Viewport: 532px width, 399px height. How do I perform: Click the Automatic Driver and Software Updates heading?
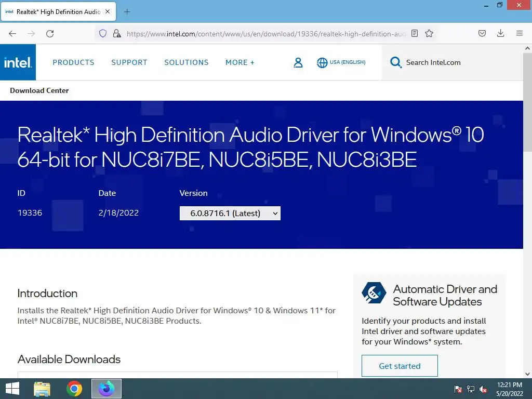coord(445,295)
